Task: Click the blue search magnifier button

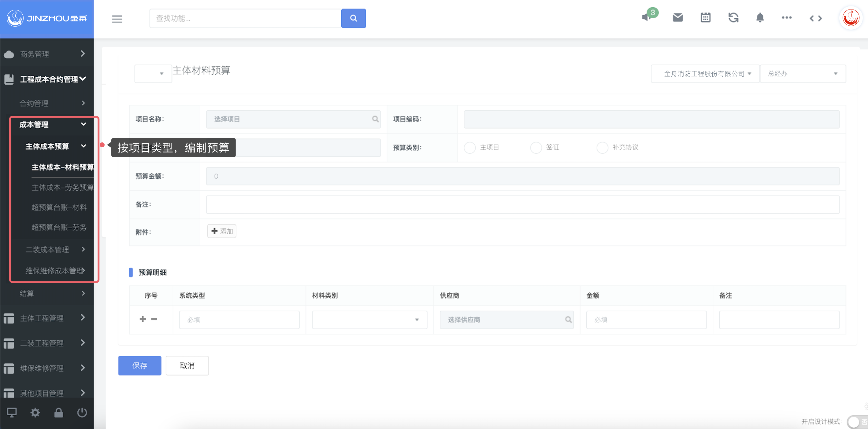Action: tap(353, 19)
